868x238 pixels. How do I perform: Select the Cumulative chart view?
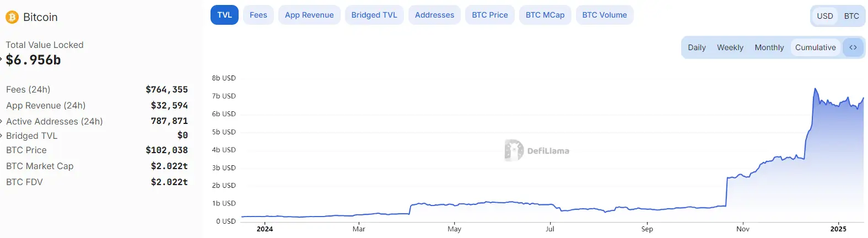coord(815,47)
